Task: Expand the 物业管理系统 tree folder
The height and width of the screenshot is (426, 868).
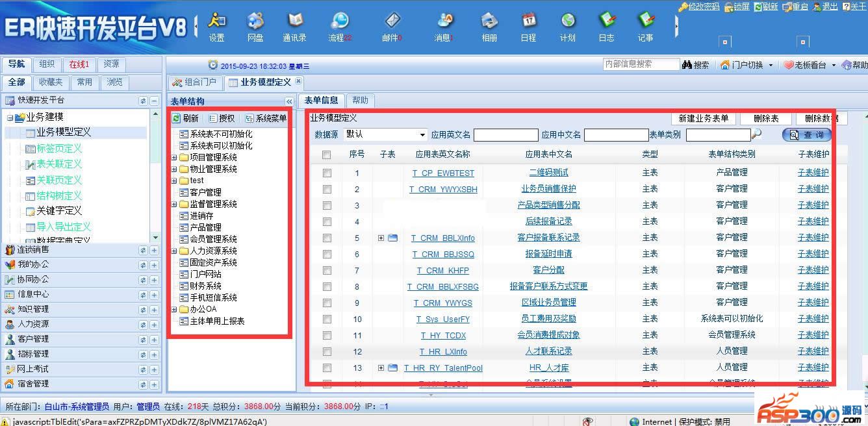Action: coord(173,169)
